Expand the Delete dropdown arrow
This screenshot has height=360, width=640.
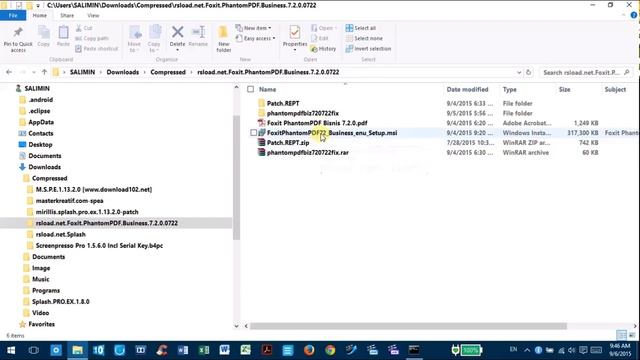pyautogui.click(x=178, y=50)
